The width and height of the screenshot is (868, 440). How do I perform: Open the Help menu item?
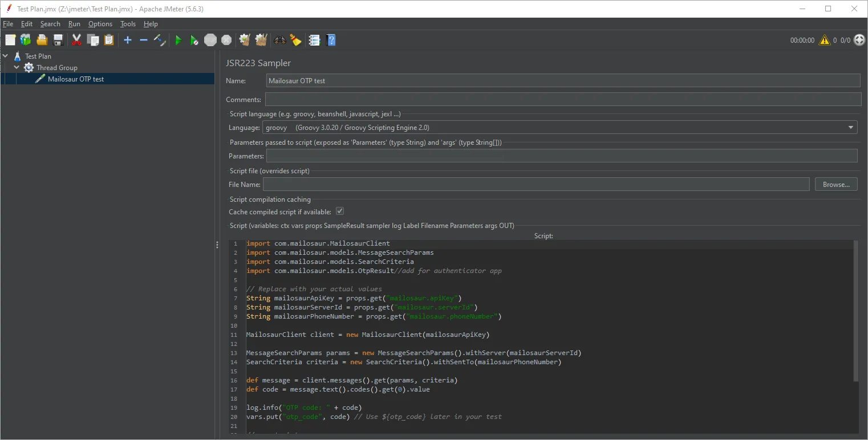[x=151, y=24]
